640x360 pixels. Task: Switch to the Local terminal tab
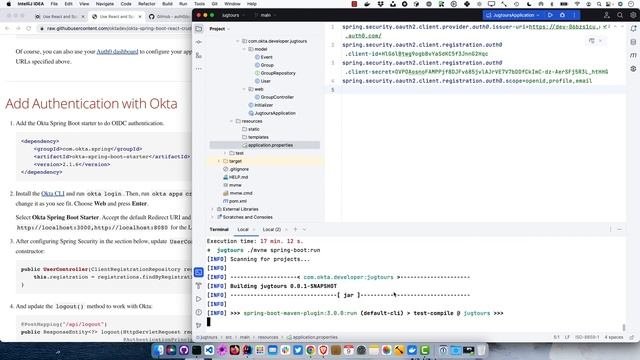click(243, 229)
